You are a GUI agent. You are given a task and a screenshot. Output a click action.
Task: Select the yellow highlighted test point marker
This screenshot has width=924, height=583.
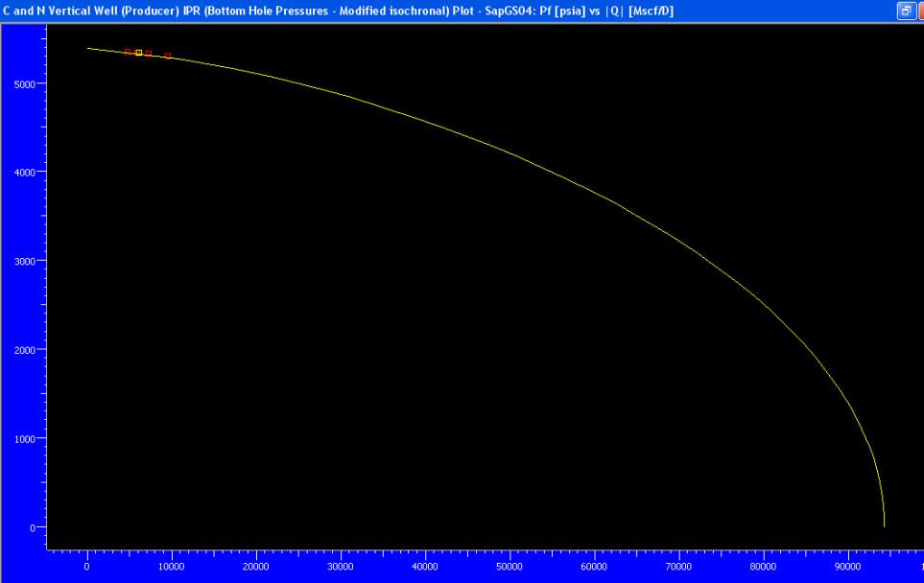(138, 53)
